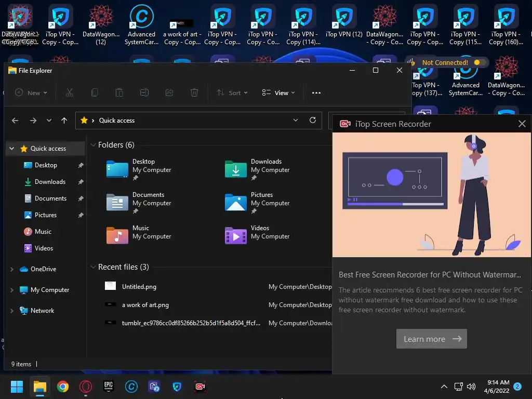The height and width of the screenshot is (399, 532).
Task: Close the iTop Screen Recorder popup
Action: [x=522, y=124]
